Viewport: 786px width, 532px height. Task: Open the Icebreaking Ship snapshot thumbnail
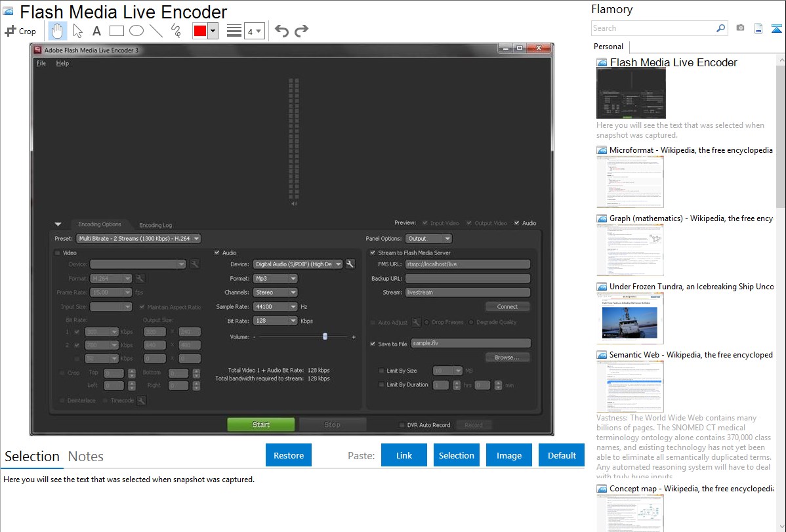[x=630, y=318]
